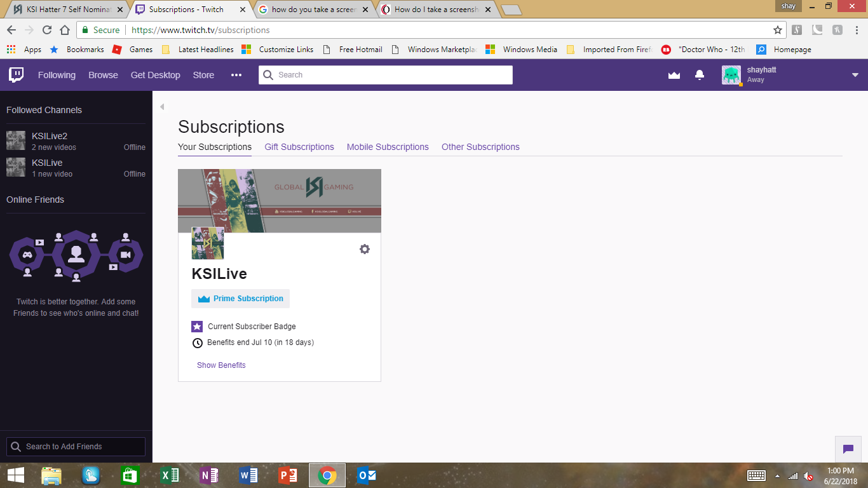The height and width of the screenshot is (488, 868).
Task: Click the Current Subscriber Badge star icon
Action: [x=197, y=327]
